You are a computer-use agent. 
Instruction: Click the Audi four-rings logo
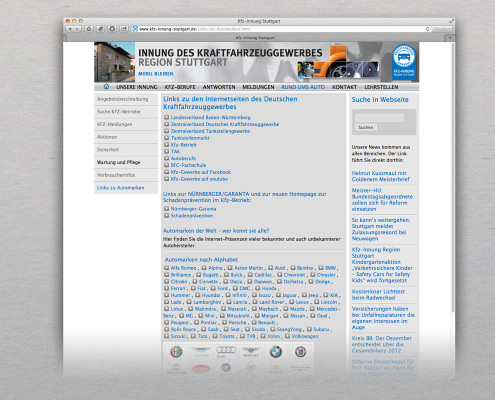pyautogui.click(x=226, y=351)
